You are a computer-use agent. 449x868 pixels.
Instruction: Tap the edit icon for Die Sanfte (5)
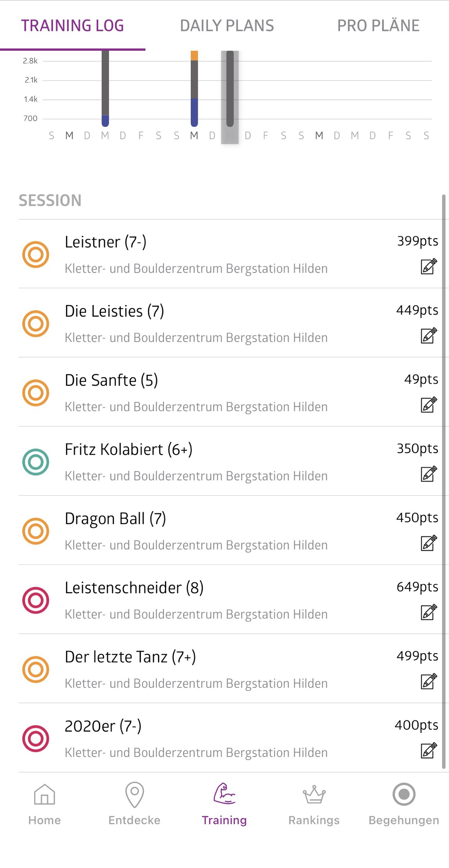pos(429,405)
